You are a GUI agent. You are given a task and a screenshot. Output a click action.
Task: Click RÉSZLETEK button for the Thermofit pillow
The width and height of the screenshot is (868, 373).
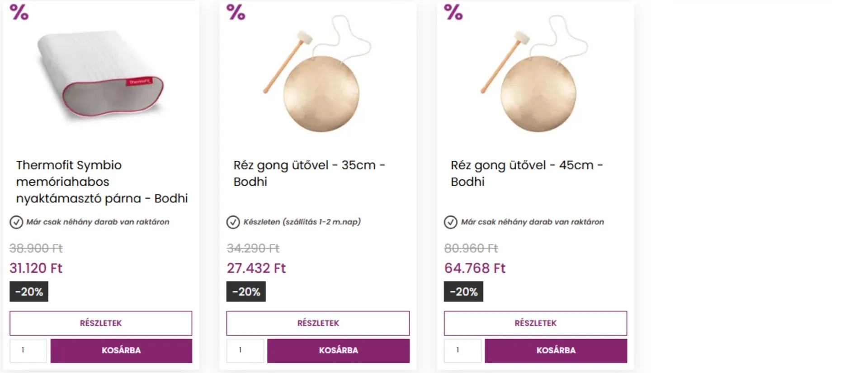click(101, 323)
